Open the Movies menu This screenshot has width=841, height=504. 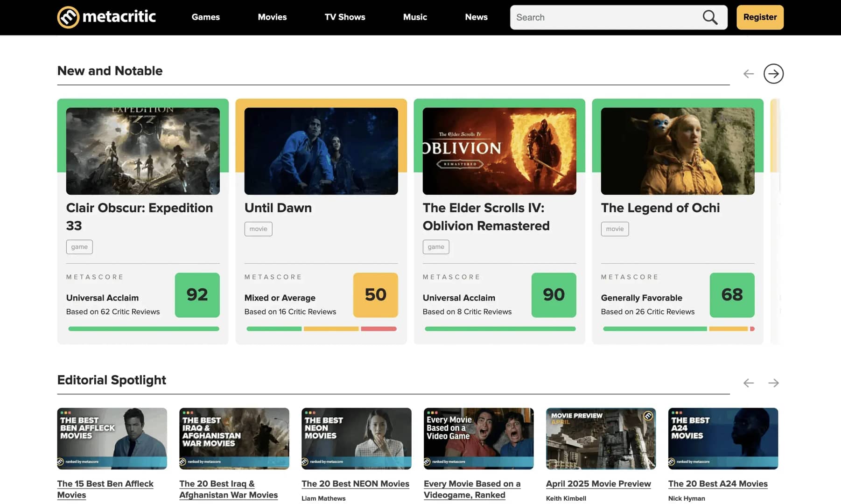click(x=272, y=17)
